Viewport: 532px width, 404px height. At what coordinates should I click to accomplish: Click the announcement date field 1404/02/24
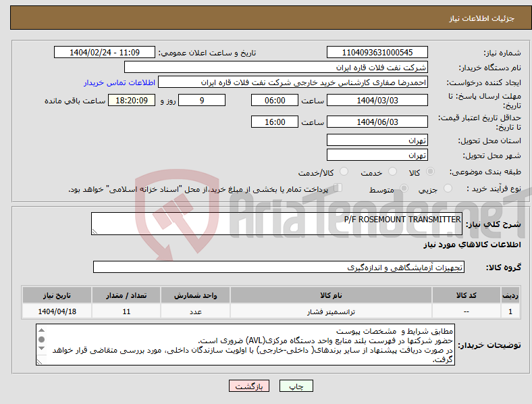(x=105, y=52)
